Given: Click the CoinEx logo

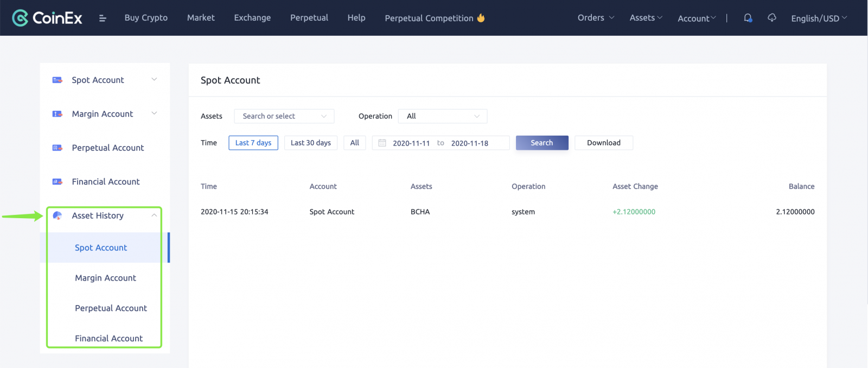Looking at the screenshot, I should 47,18.
